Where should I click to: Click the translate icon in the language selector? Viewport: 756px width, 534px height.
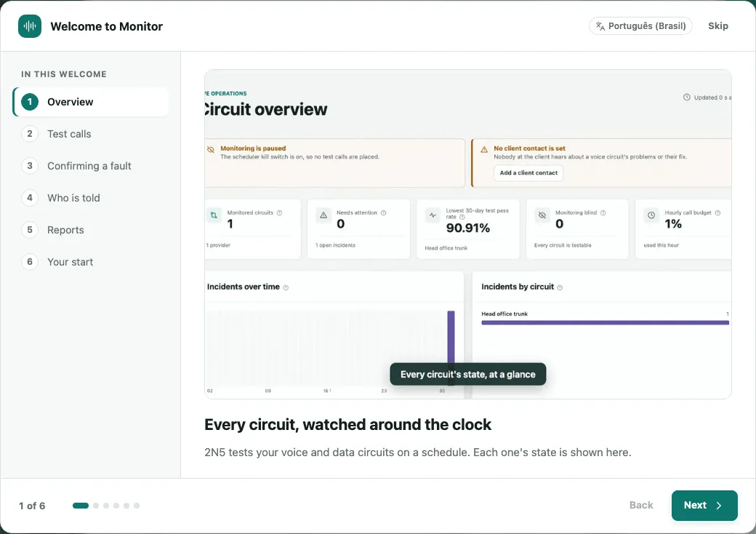pyautogui.click(x=600, y=26)
